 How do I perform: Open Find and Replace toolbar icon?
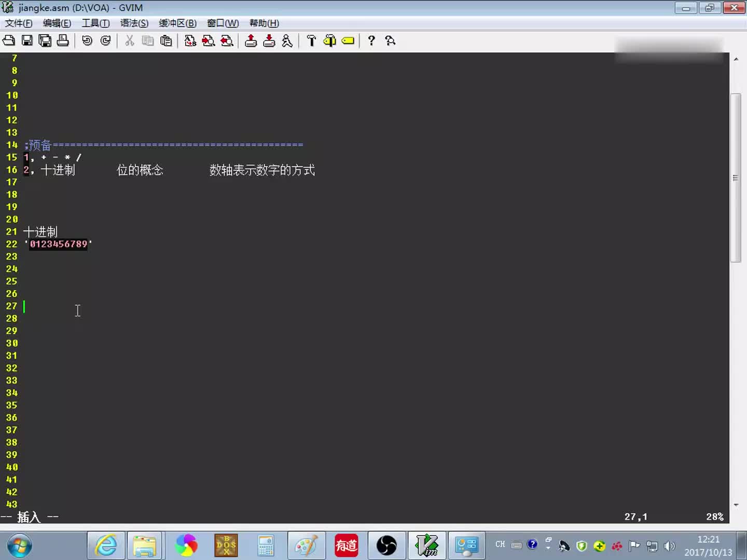pos(190,40)
